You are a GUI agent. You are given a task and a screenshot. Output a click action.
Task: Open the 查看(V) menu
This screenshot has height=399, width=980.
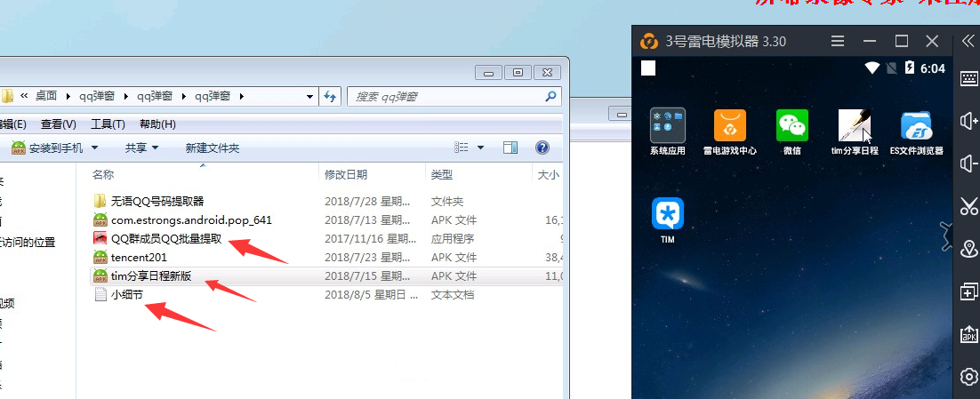(59, 124)
